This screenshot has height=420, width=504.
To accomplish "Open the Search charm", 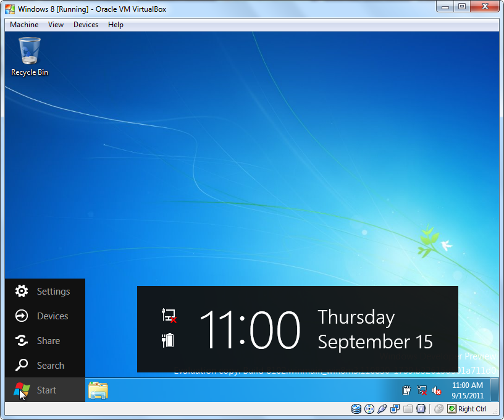I will click(x=45, y=366).
